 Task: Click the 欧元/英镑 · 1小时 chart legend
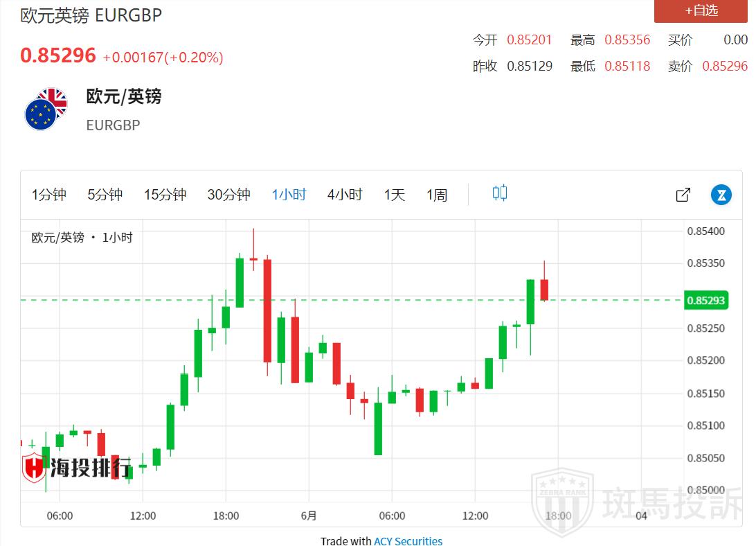tap(82, 238)
